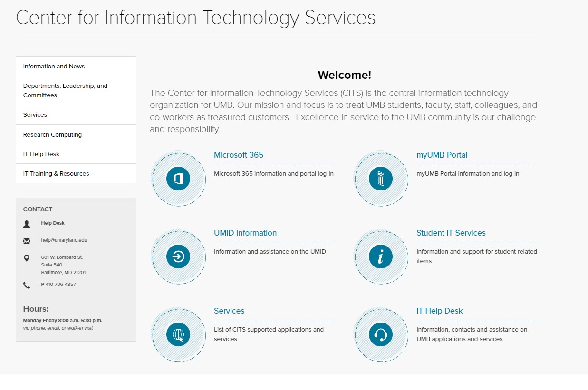Click the help@umaryland.edu email link
The width and height of the screenshot is (588, 390).
coord(64,240)
